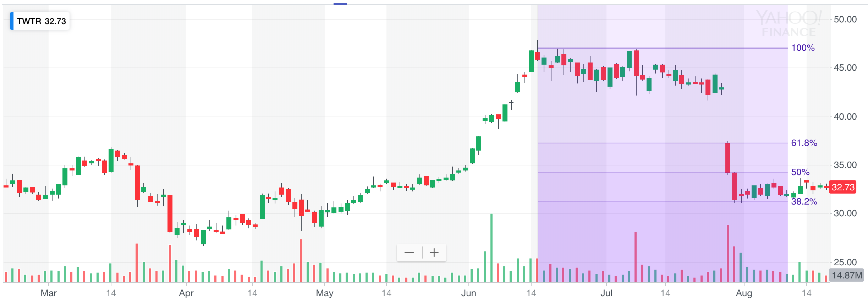
Task: Click the Mar date axis label
Action: [x=49, y=293]
